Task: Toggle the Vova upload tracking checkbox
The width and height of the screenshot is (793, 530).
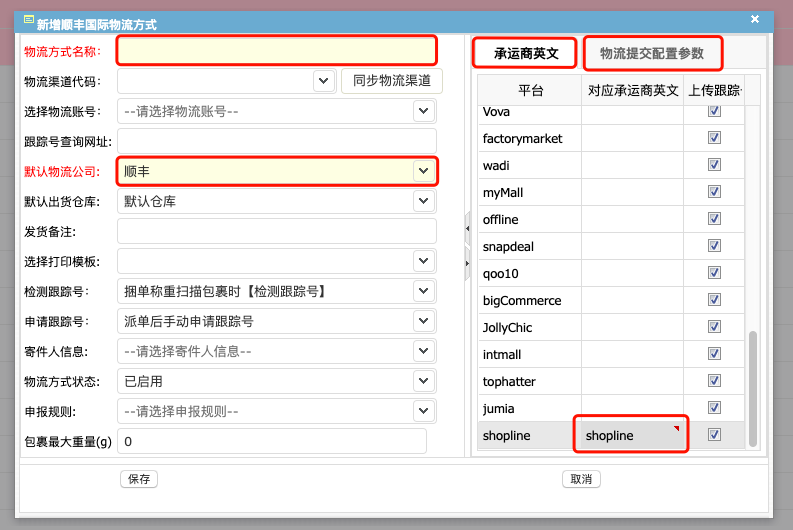Action: pyautogui.click(x=714, y=110)
